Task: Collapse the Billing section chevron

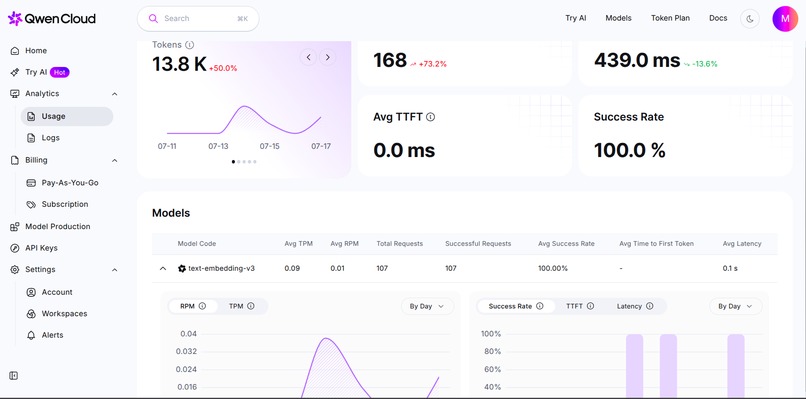Action: coord(115,160)
